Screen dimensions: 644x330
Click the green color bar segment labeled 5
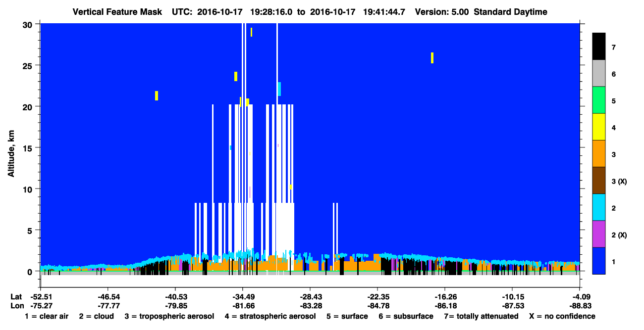tap(599, 100)
